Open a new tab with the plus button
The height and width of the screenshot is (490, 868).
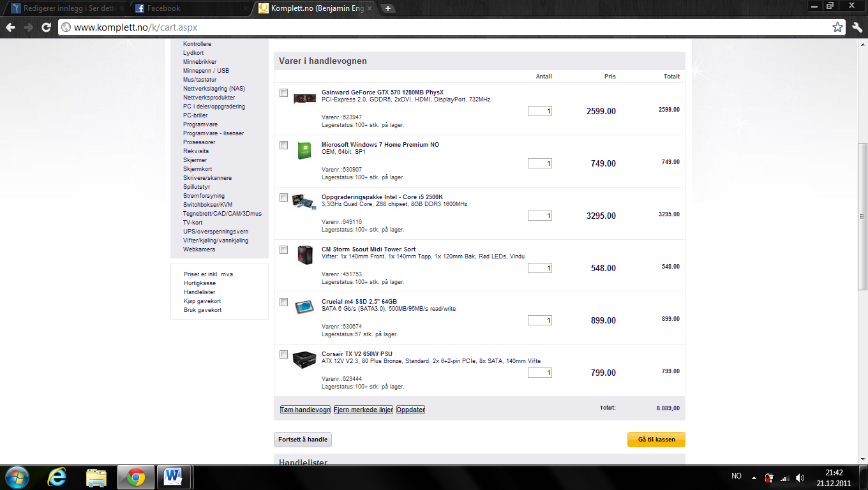pyautogui.click(x=388, y=8)
